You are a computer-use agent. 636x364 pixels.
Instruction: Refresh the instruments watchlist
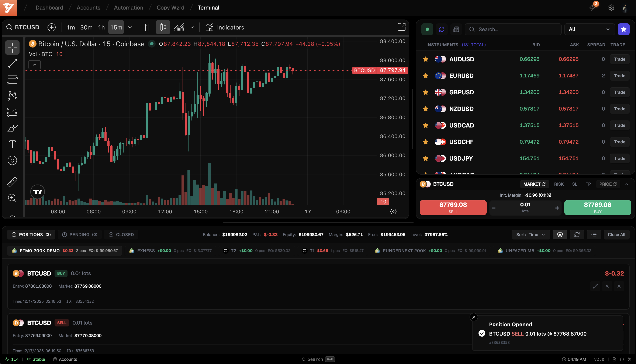click(x=442, y=29)
